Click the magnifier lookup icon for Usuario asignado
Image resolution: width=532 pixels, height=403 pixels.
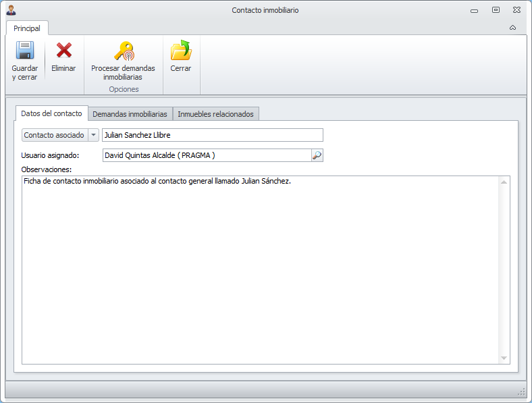coord(317,155)
